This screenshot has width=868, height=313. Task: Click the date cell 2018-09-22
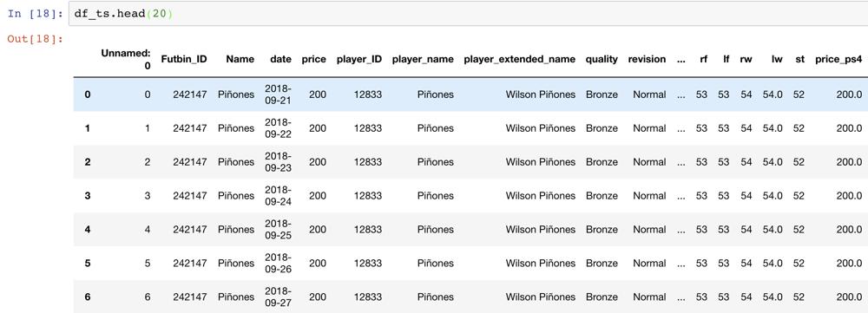279,128
